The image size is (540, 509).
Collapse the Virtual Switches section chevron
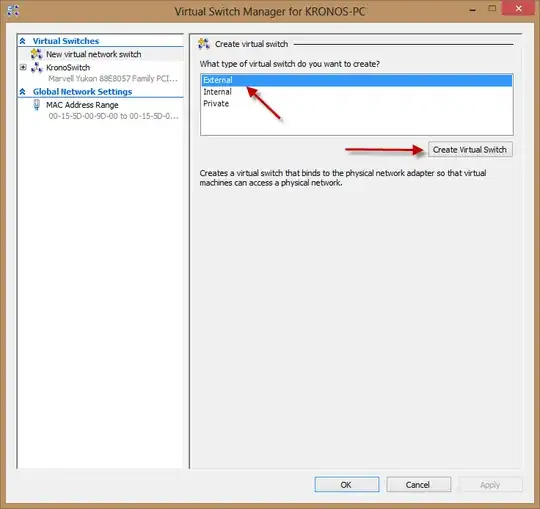[x=22, y=41]
